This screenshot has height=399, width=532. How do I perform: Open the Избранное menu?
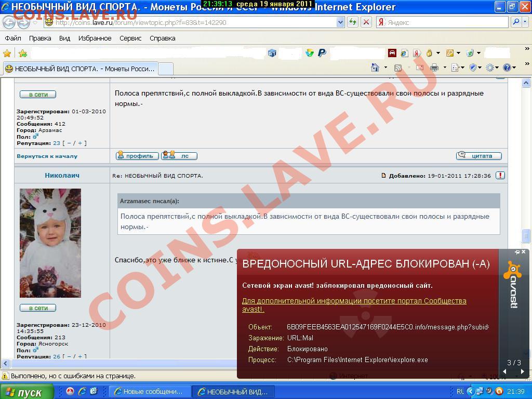click(95, 38)
